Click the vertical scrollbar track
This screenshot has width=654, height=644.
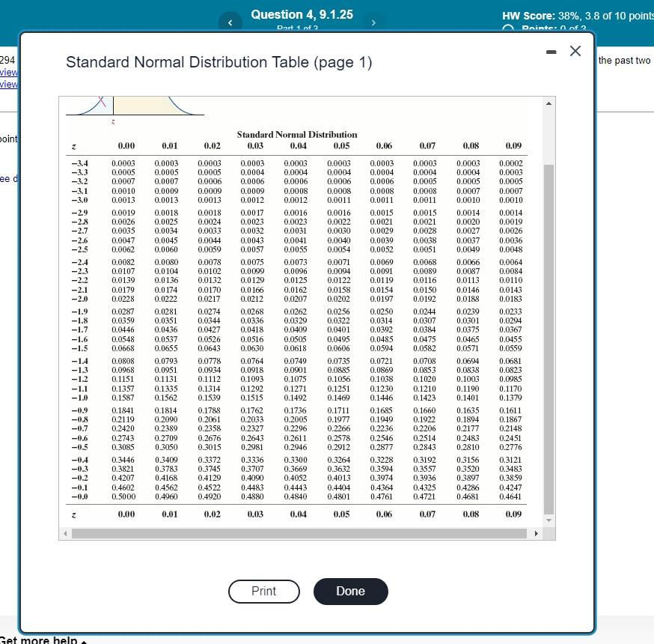click(x=548, y=315)
